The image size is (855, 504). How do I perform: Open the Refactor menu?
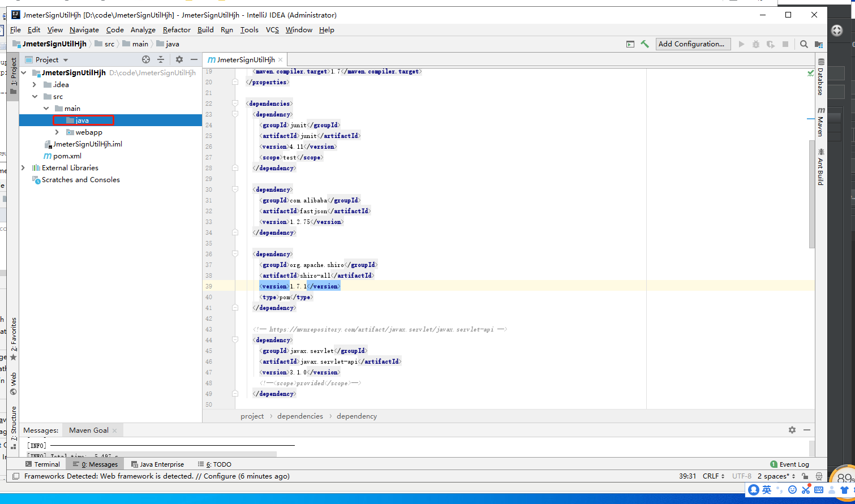pos(177,30)
